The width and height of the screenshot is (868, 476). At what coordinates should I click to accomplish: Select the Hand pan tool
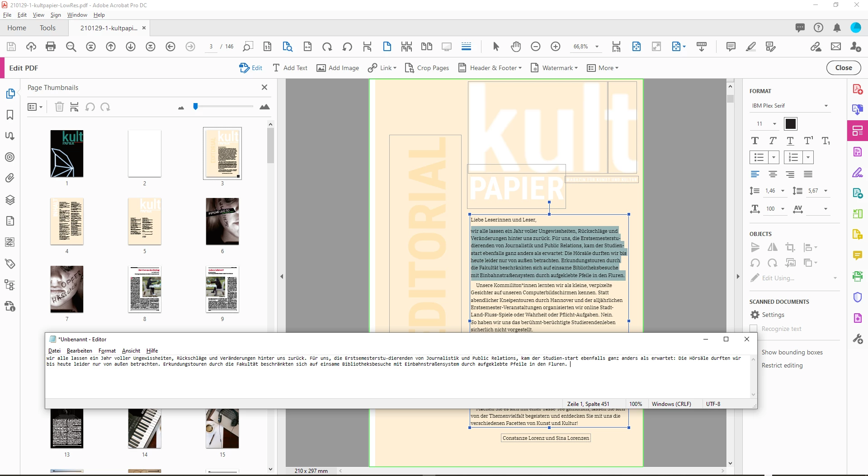(516, 47)
